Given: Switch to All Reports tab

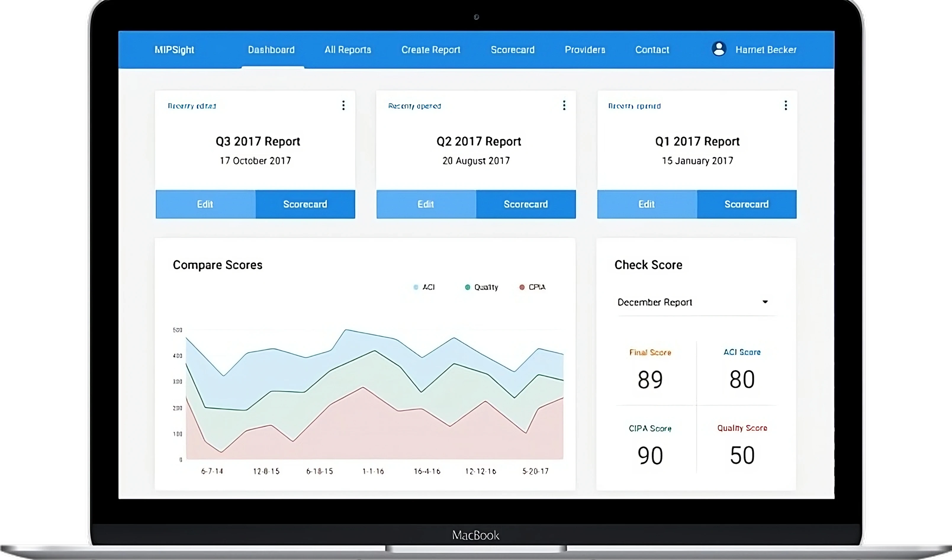Looking at the screenshot, I should coord(348,49).
